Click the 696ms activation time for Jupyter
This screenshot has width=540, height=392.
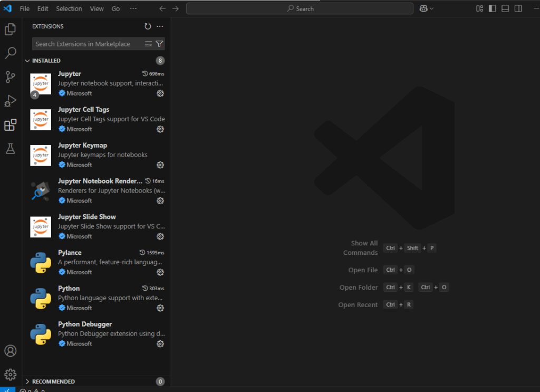(x=153, y=74)
